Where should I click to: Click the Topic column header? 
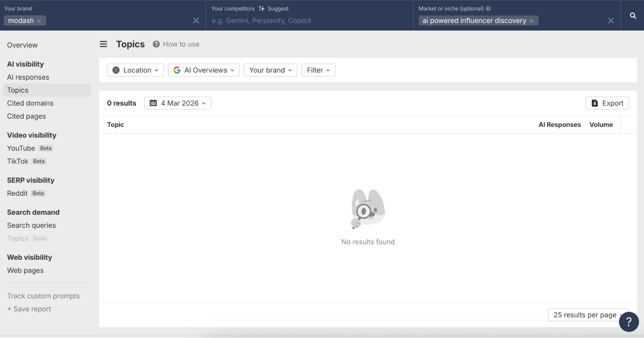115,124
